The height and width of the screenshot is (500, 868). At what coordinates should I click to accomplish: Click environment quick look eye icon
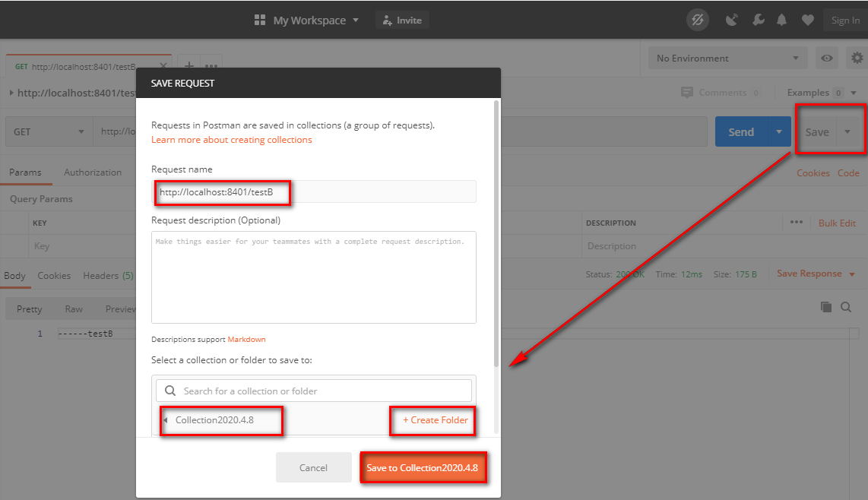tap(827, 59)
